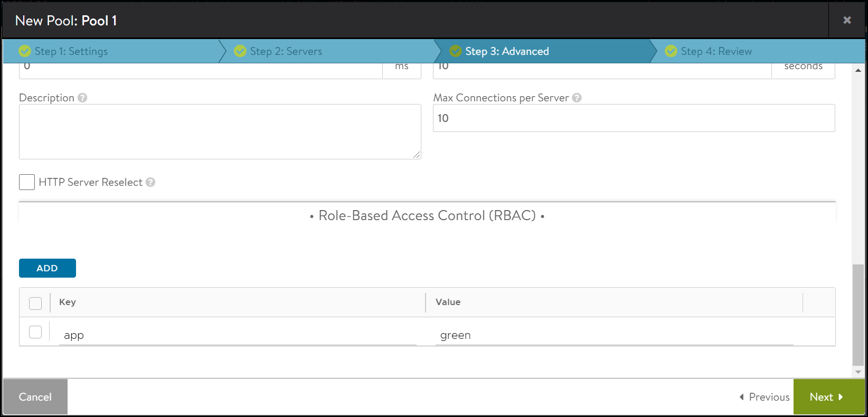Image resolution: width=868 pixels, height=417 pixels.
Task: Click scrollbar down arrow
Action: click(x=858, y=372)
